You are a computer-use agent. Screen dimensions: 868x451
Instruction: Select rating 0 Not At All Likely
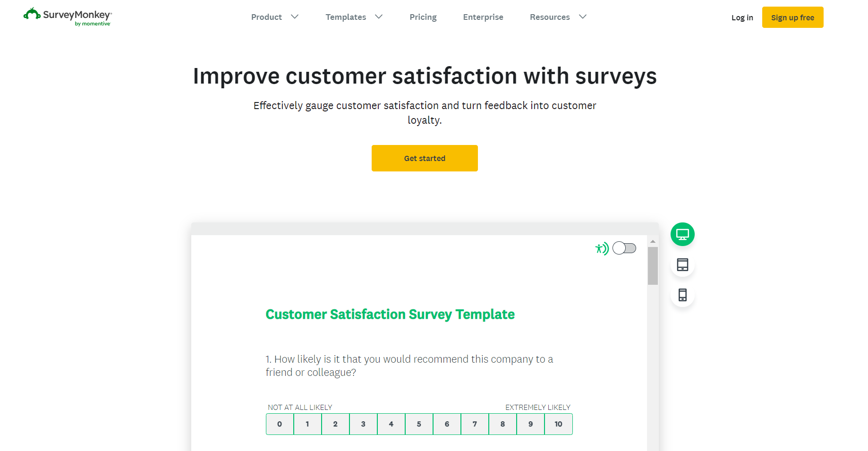(280, 424)
